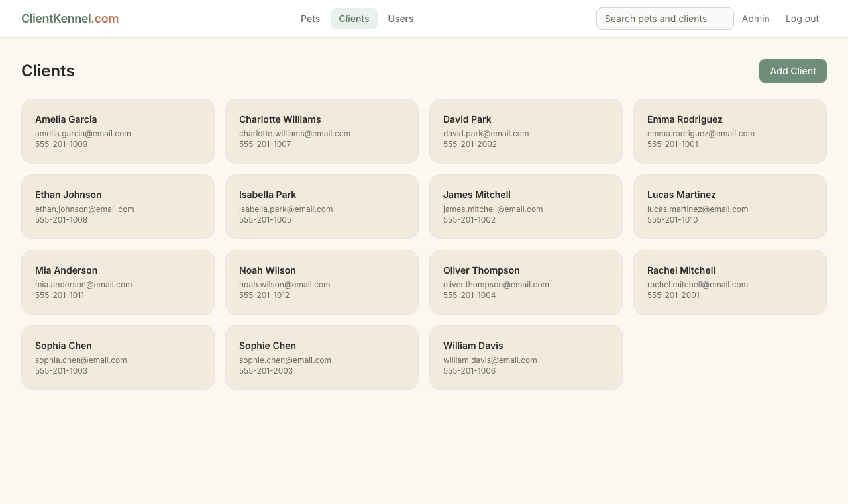Select the Rachel Mitchell client name

[x=681, y=270]
